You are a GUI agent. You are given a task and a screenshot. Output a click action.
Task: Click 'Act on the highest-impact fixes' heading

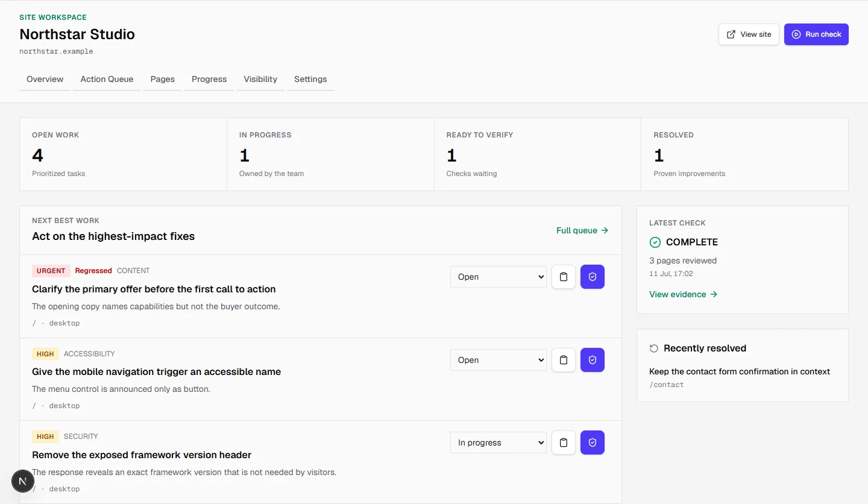(113, 236)
